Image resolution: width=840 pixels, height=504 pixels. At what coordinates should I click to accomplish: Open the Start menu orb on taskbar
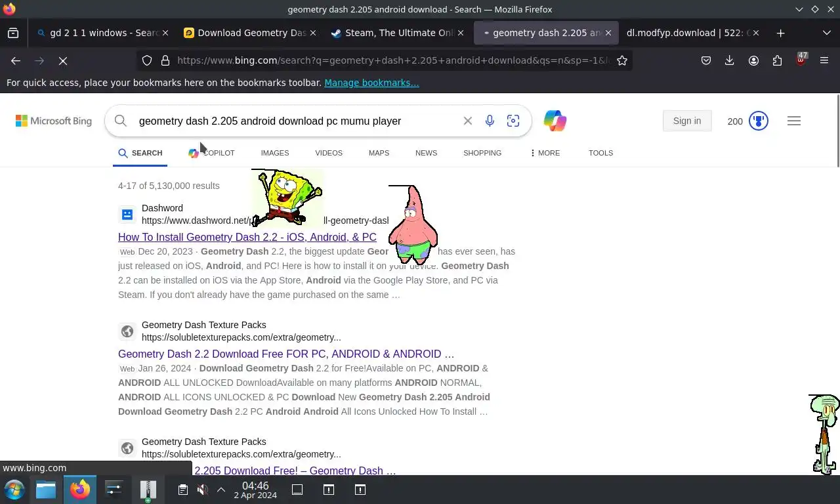(14, 490)
